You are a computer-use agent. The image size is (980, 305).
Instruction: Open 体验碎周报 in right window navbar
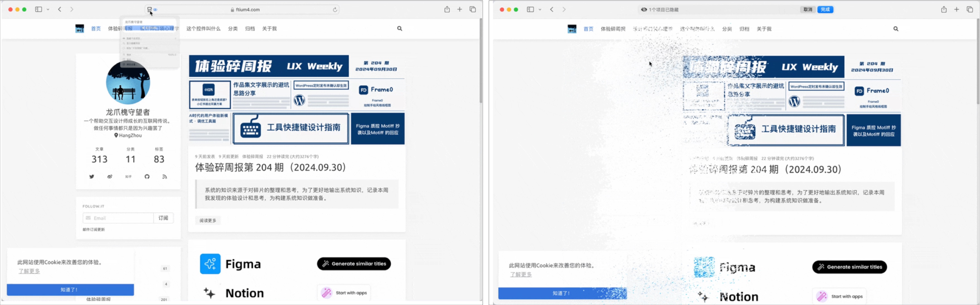(x=613, y=29)
